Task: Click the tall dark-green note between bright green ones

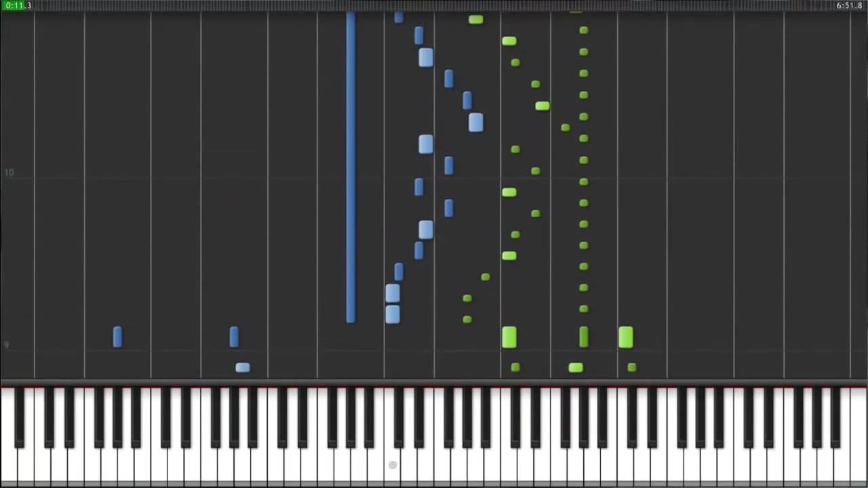Action: pos(584,337)
